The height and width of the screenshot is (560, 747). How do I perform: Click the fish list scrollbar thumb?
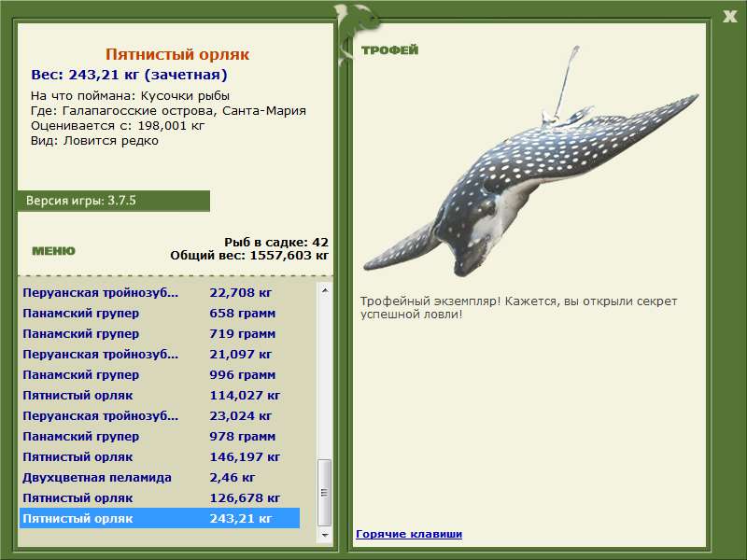(324, 493)
